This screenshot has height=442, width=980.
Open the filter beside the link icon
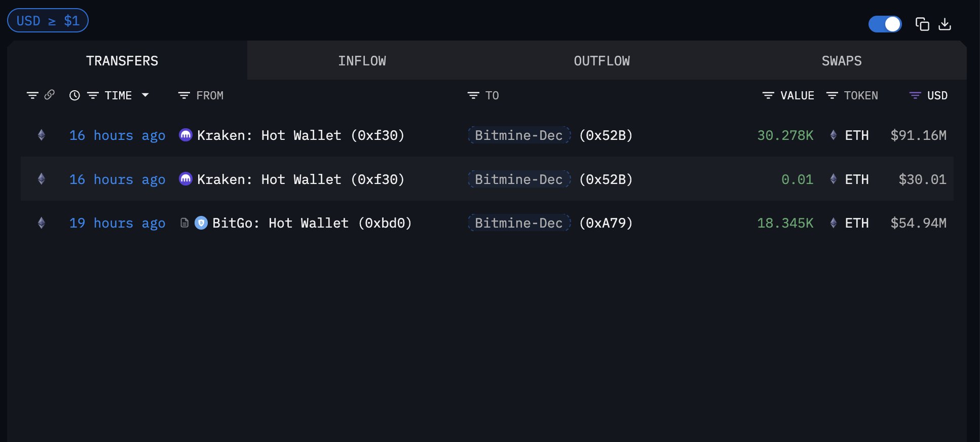coord(32,95)
